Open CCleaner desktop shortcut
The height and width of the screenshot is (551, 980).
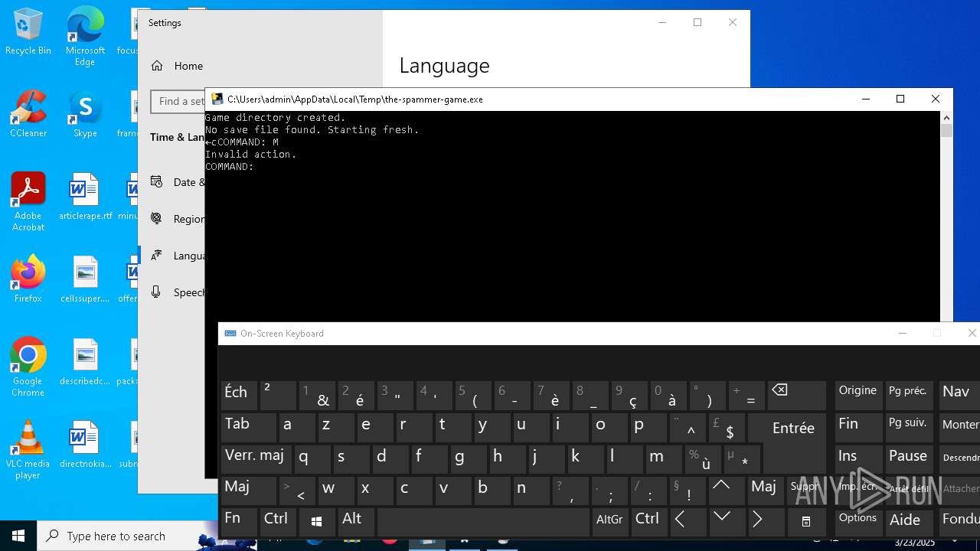coord(28,114)
